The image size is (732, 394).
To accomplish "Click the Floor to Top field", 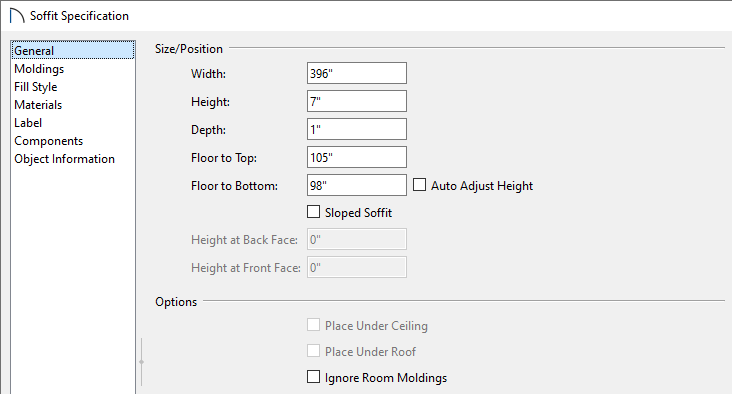I will tap(357, 157).
